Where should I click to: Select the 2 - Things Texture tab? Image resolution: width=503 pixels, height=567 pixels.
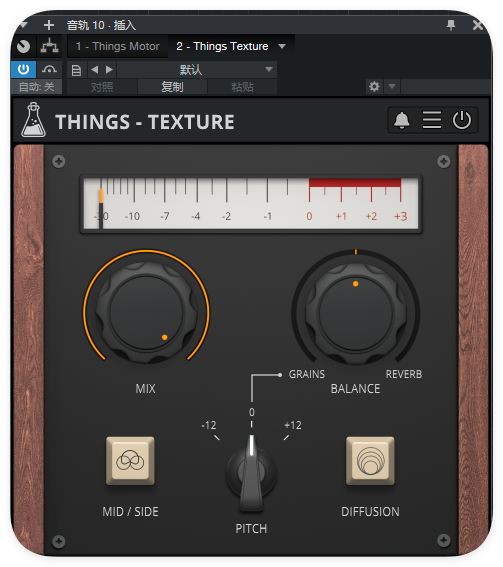pyautogui.click(x=222, y=46)
